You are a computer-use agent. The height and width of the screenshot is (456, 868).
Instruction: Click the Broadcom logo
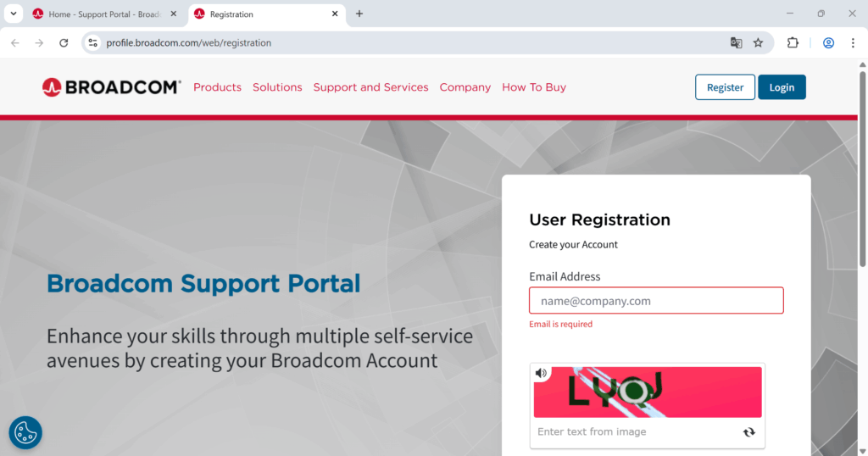pyautogui.click(x=111, y=86)
